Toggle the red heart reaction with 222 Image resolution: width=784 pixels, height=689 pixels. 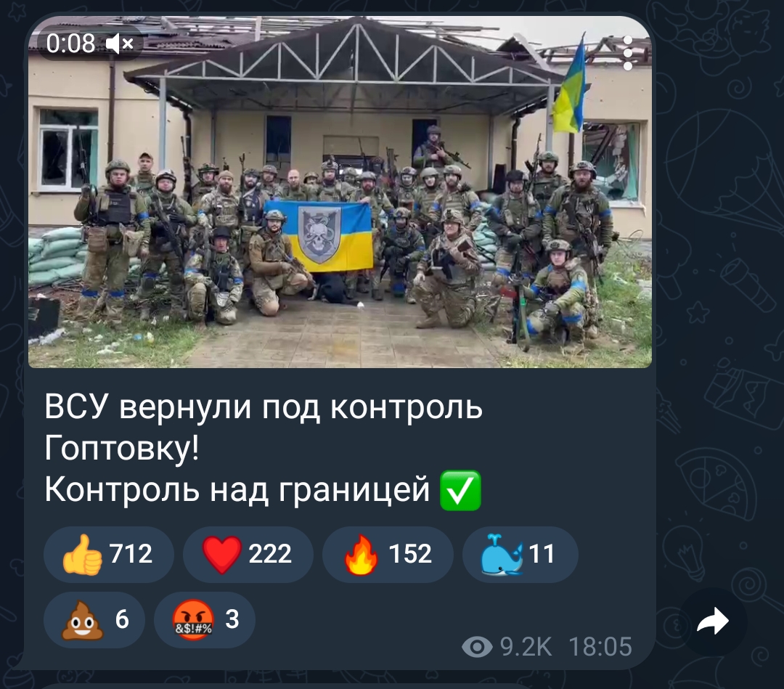pyautogui.click(x=248, y=554)
